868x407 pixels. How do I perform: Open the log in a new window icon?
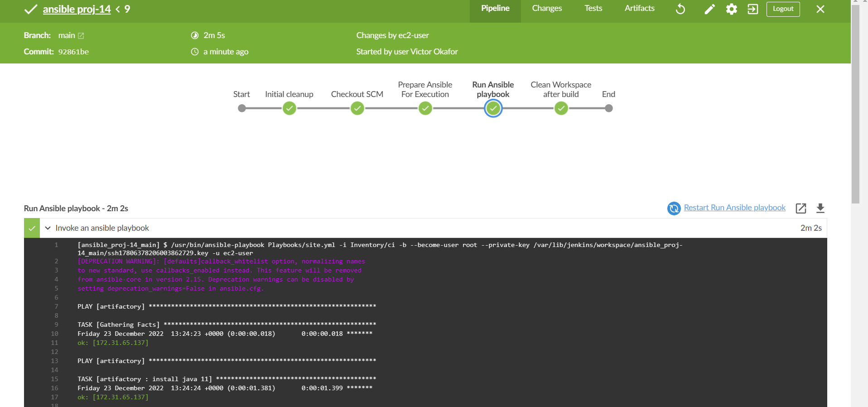(800, 208)
